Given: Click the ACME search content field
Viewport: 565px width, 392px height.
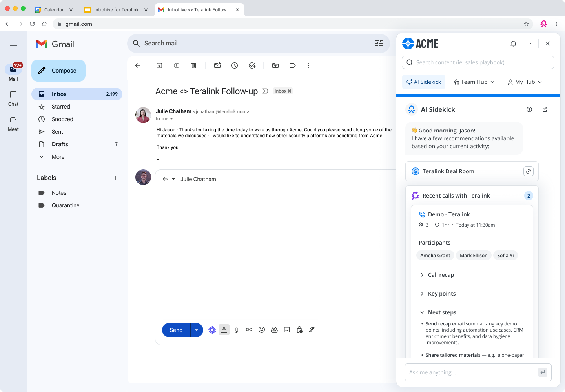Looking at the screenshot, I should (478, 62).
